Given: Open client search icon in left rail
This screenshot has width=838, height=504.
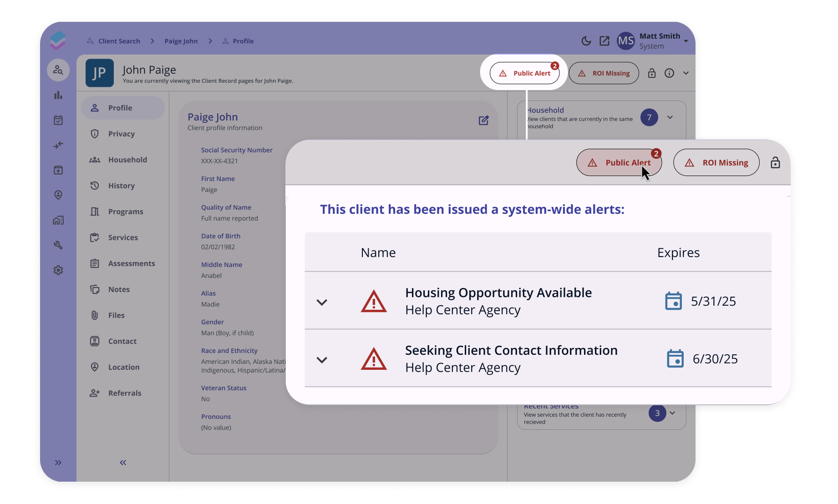Looking at the screenshot, I should tap(58, 70).
